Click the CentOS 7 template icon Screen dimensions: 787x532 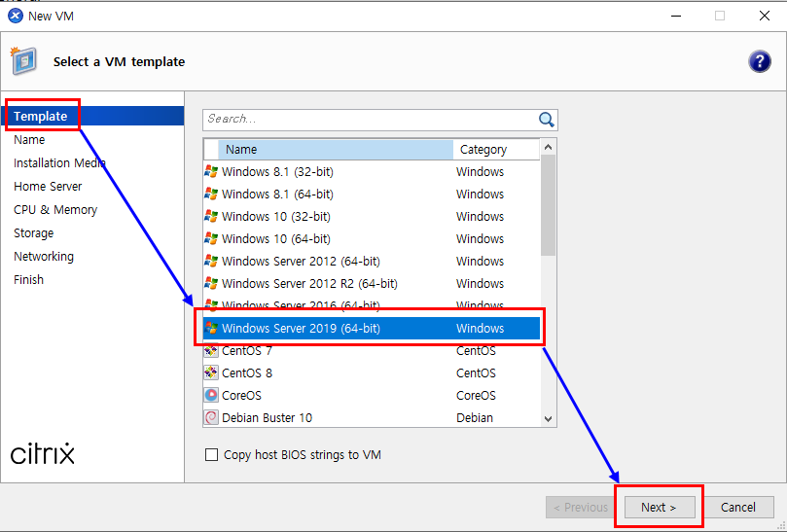pyautogui.click(x=211, y=351)
